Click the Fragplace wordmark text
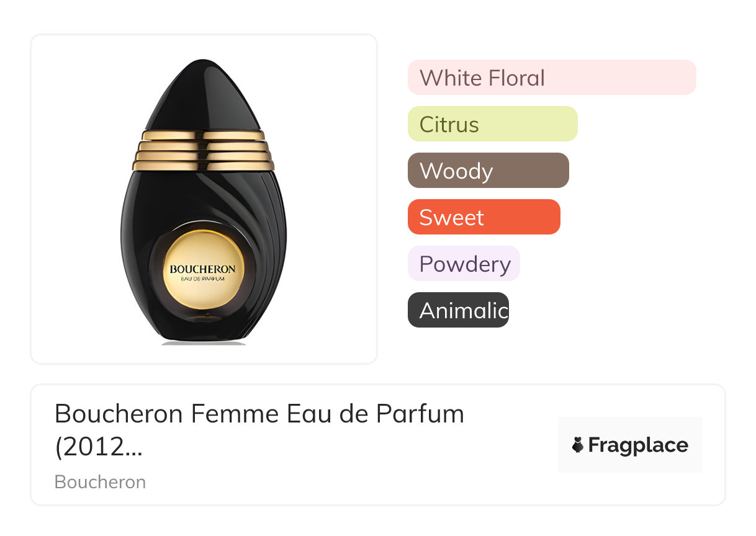Image resolution: width=756 pixels, height=536 pixels. click(x=638, y=445)
